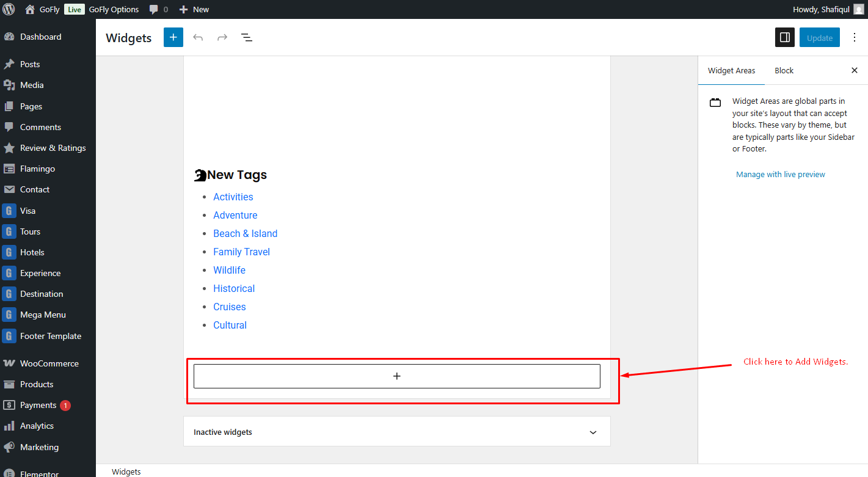Click the Undo arrow
This screenshot has width=868, height=477.
[x=198, y=37]
